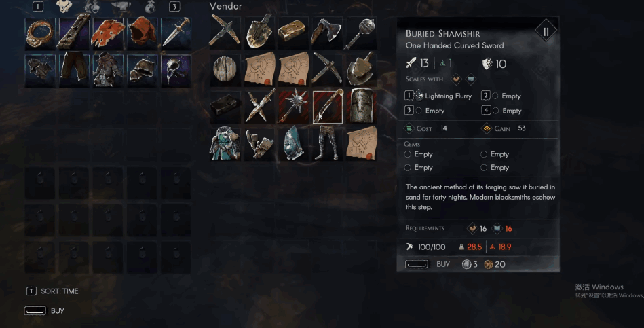Select the orange hood inventory item
644x328 pixels.
click(x=142, y=33)
